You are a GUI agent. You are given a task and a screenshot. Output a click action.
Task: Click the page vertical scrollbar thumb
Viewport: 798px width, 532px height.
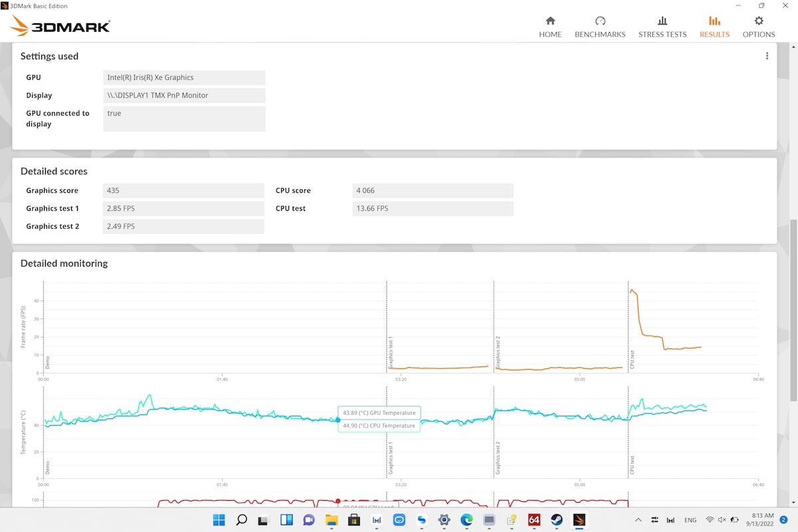coord(793,311)
